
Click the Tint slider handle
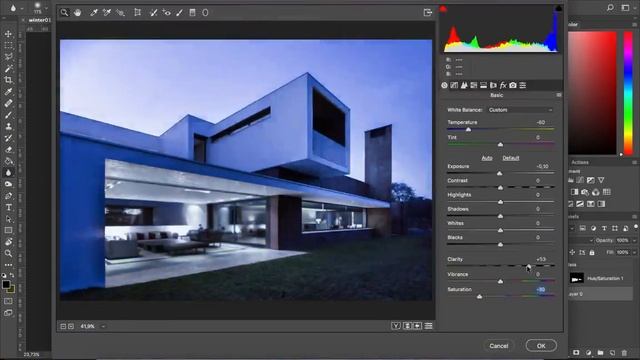pyautogui.click(x=500, y=144)
